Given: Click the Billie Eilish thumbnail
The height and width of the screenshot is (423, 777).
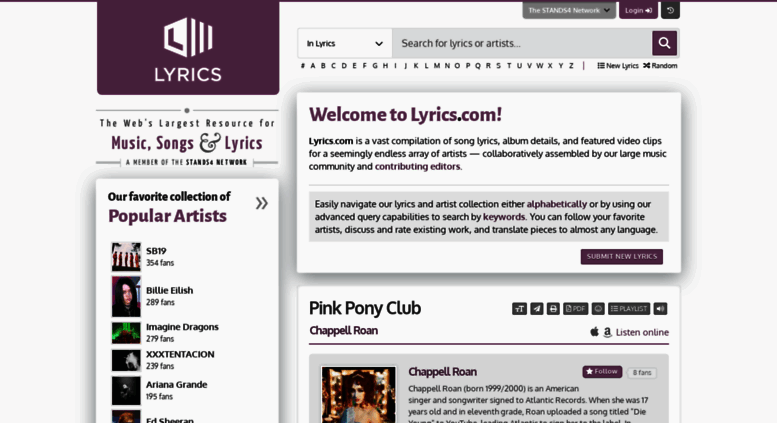Looking at the screenshot, I should [x=126, y=296].
